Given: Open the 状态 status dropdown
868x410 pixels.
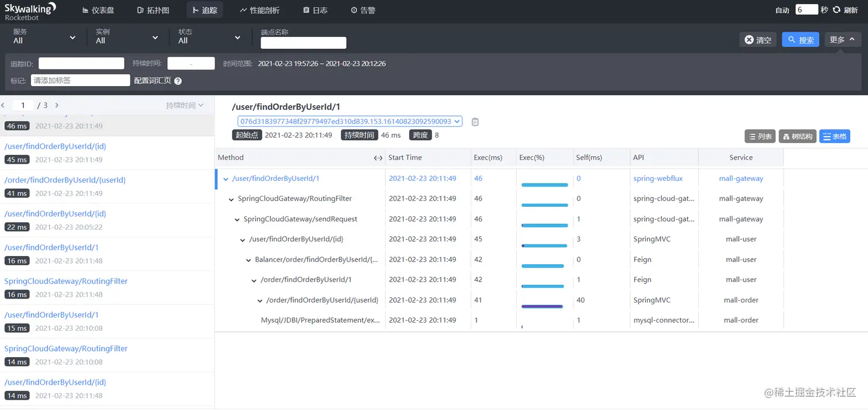Looking at the screenshot, I should [x=210, y=37].
